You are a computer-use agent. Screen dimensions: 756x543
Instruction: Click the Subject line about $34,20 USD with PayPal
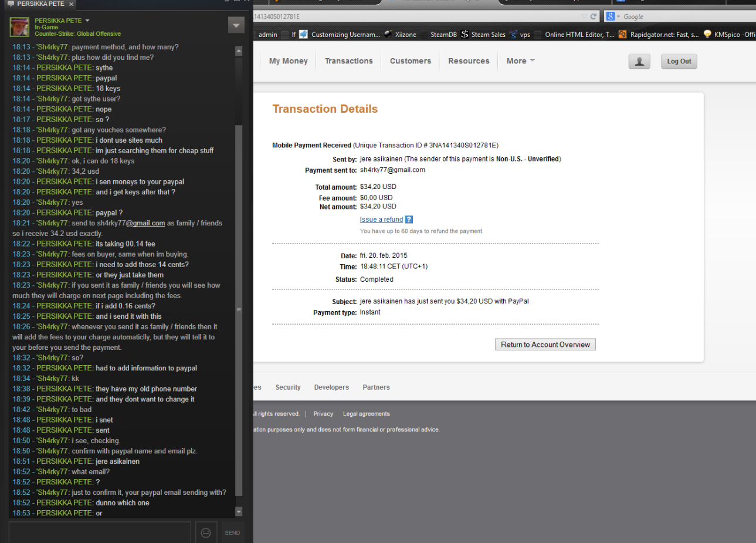click(445, 301)
